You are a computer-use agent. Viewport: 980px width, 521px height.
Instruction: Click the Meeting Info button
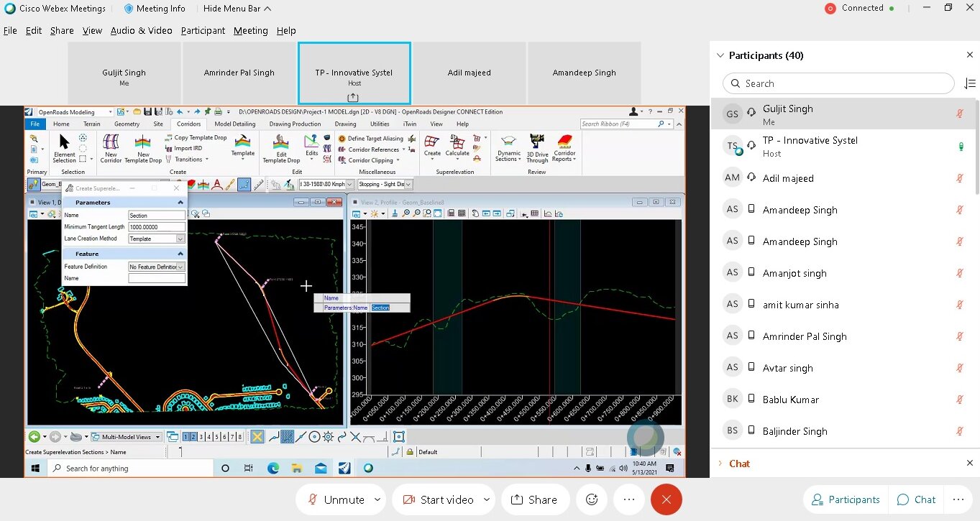click(155, 9)
